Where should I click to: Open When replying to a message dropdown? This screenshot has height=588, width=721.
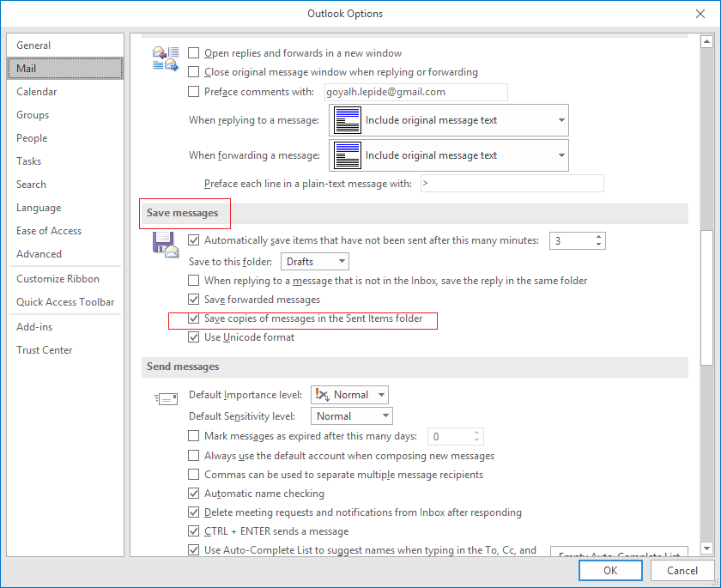tap(449, 120)
